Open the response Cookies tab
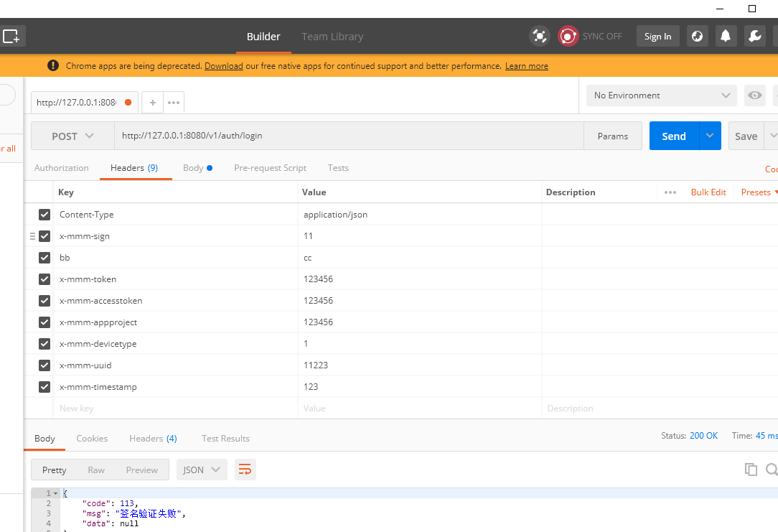Viewport: 778px width, 532px height. (92, 438)
